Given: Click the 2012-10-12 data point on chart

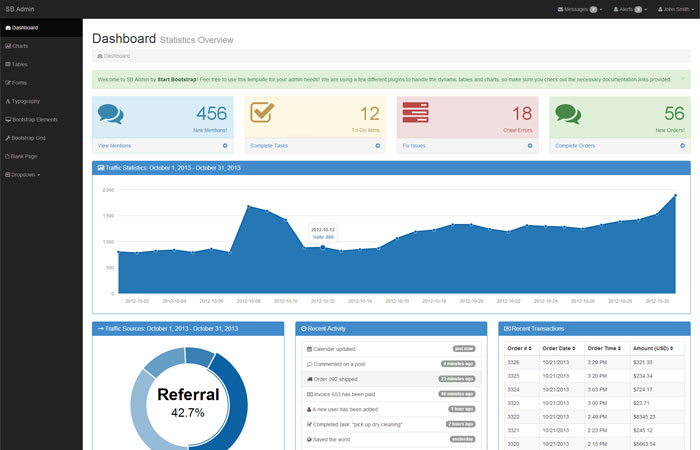Looking at the screenshot, I should click(x=323, y=247).
